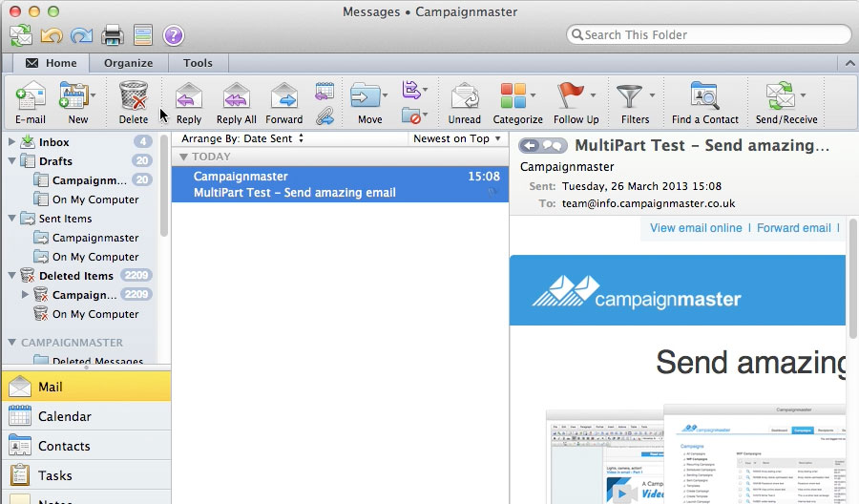The height and width of the screenshot is (504, 859).
Task: Click the Print icon
Action: [x=113, y=35]
